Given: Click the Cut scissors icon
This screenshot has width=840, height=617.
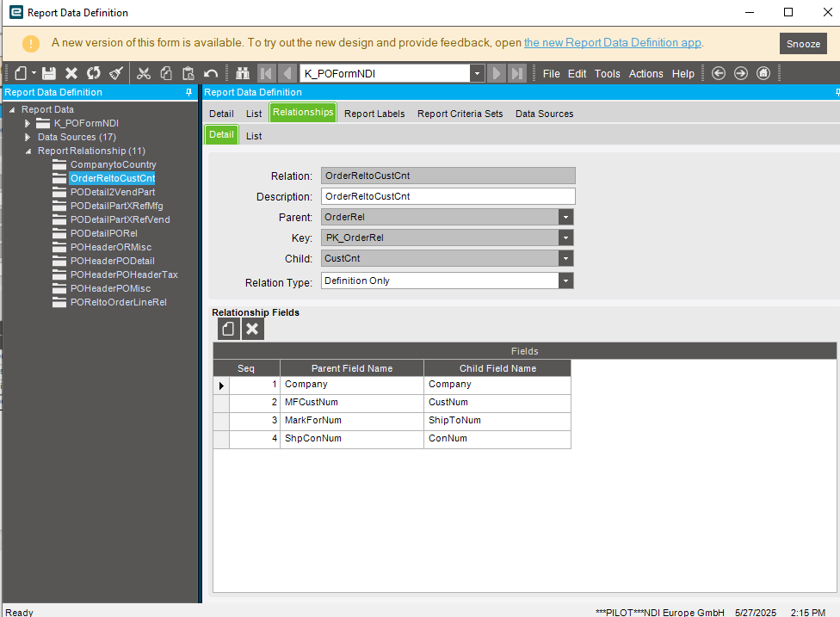Looking at the screenshot, I should [144, 73].
